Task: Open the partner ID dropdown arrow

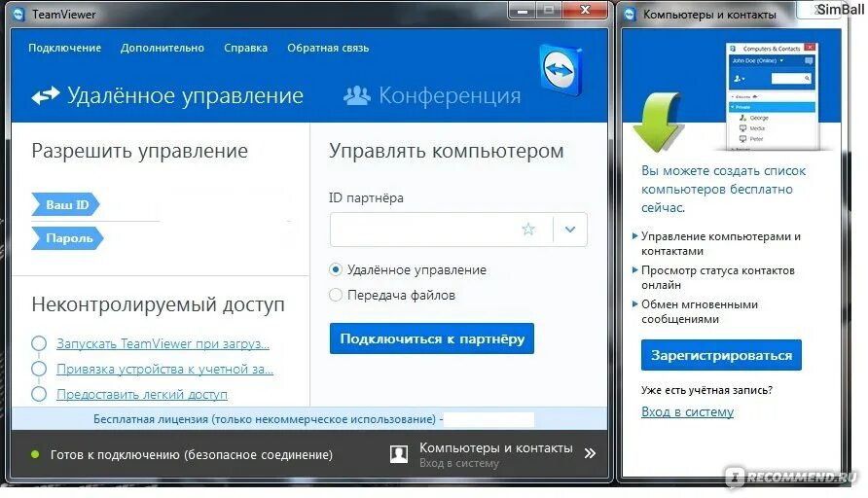Action: [x=570, y=230]
